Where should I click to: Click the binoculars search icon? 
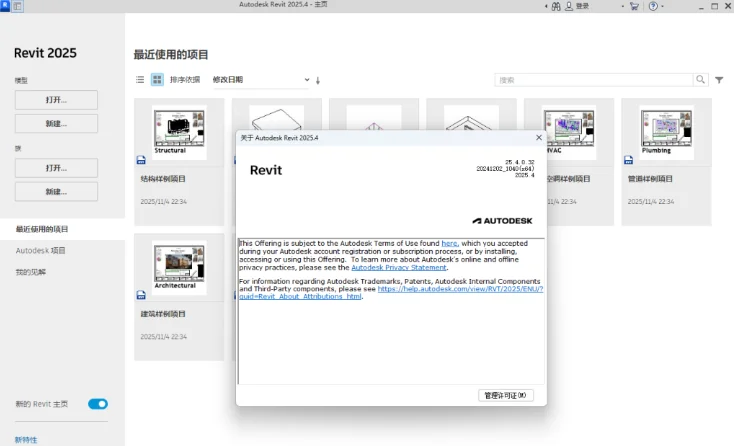(556, 6)
